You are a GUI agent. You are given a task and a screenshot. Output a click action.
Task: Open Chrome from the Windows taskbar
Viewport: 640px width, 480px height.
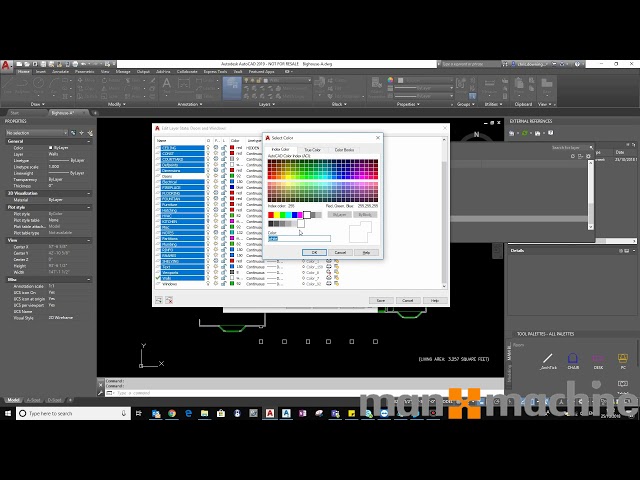point(172,413)
